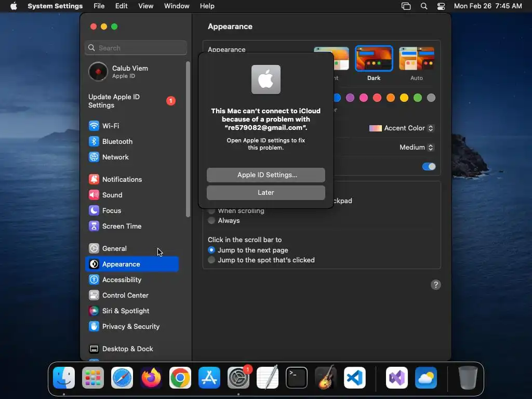
Task: Open the Accent Color dropdown
Action: click(402, 128)
